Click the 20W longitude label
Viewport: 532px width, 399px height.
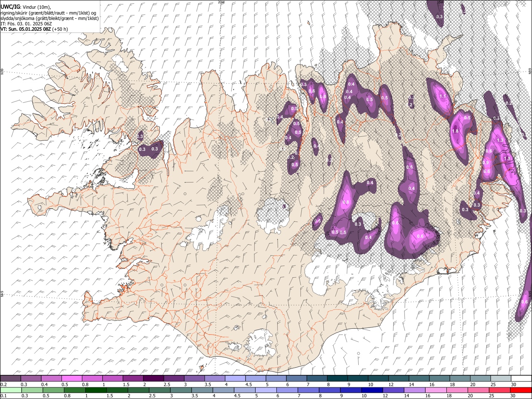pyautogui.click(x=221, y=2)
